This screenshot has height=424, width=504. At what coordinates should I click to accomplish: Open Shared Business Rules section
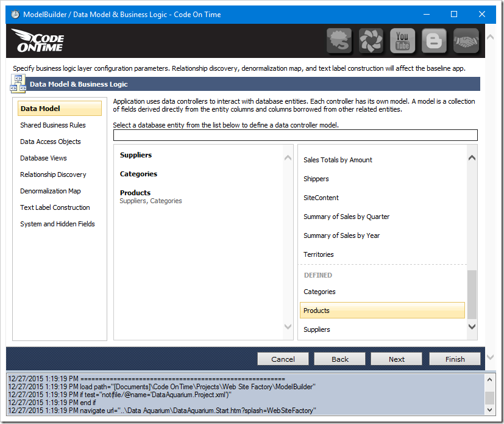click(x=53, y=125)
